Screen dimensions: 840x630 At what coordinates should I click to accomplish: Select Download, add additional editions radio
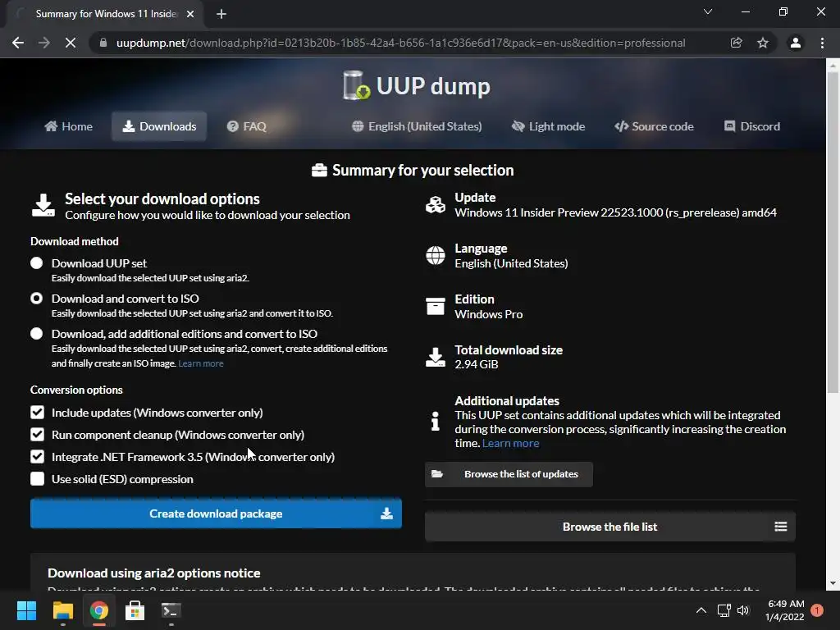(36, 334)
